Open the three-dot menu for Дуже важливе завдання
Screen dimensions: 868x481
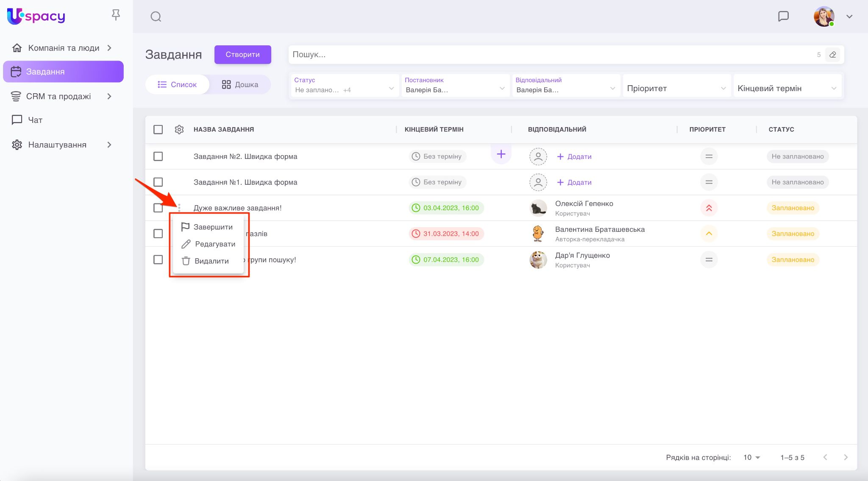(x=179, y=208)
